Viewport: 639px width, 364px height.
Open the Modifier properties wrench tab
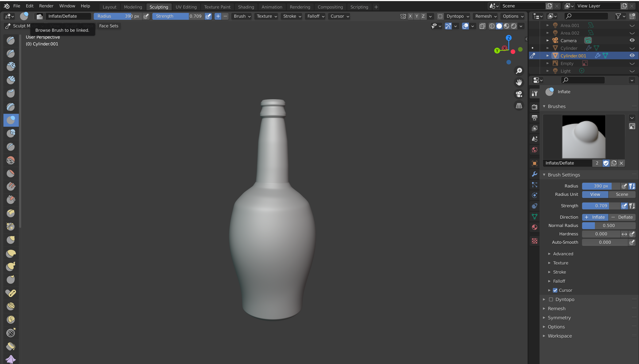pos(534,174)
